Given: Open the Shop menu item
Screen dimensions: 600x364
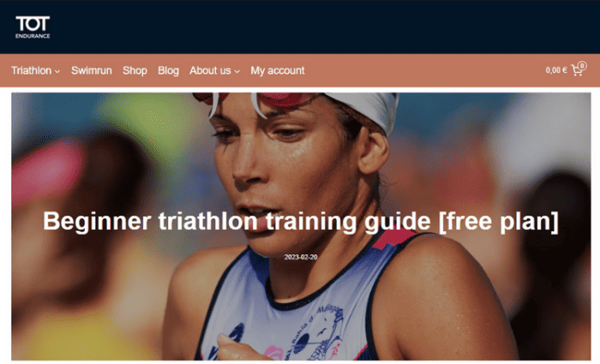Looking at the screenshot, I should click(135, 71).
